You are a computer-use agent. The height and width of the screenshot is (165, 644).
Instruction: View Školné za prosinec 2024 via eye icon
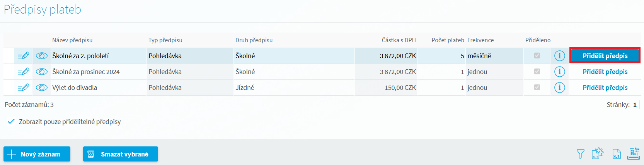pos(41,72)
